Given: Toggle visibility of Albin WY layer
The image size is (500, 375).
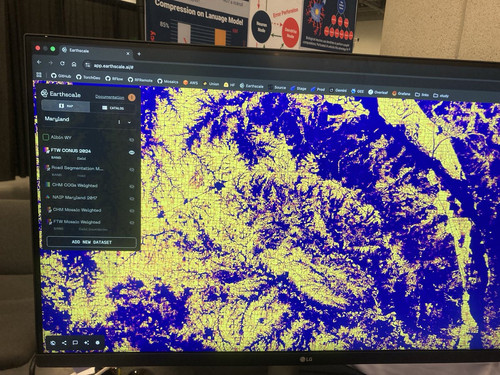Looking at the screenshot, I should pos(132,140).
